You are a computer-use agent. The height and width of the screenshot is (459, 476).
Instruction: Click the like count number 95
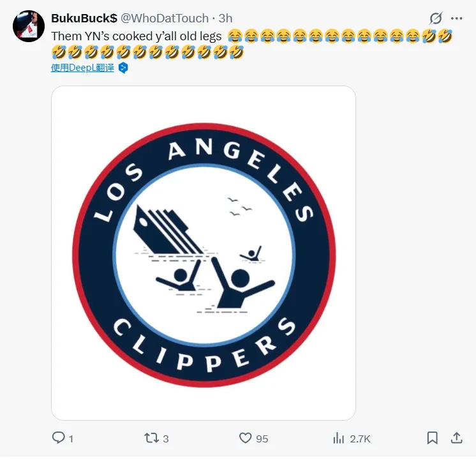tap(262, 439)
